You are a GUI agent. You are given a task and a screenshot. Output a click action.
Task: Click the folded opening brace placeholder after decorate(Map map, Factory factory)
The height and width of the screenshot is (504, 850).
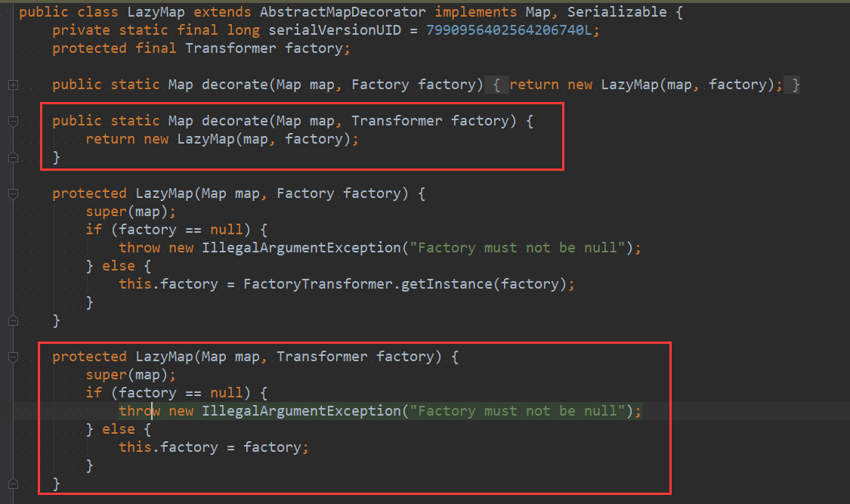(496, 85)
